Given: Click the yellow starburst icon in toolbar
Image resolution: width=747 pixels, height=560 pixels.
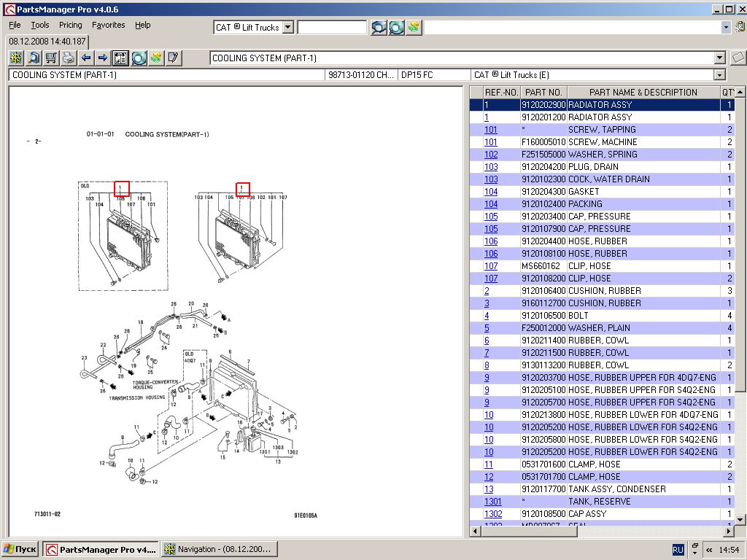Looking at the screenshot, I should [15, 58].
